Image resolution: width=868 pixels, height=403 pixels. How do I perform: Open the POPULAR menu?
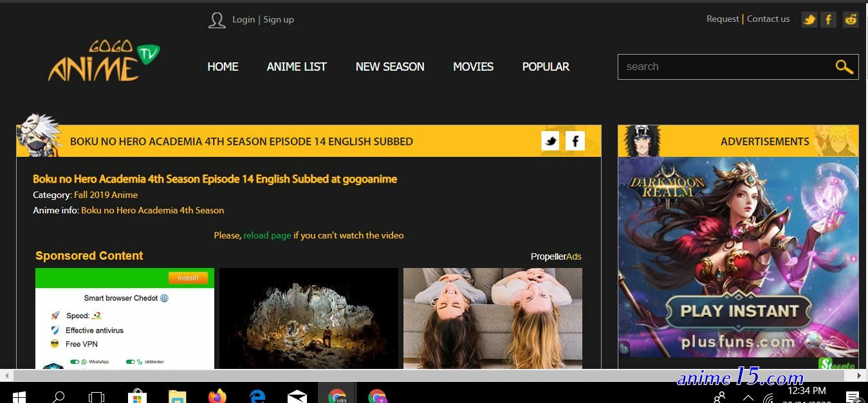pyautogui.click(x=546, y=67)
